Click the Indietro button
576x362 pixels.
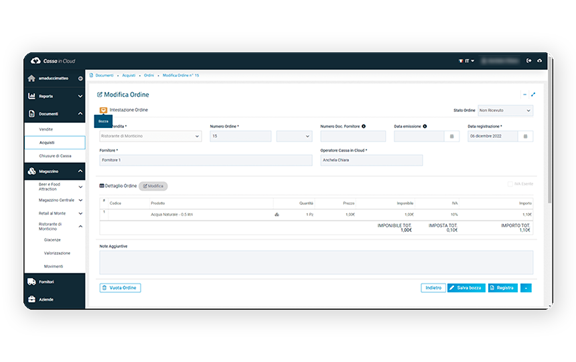433,288
